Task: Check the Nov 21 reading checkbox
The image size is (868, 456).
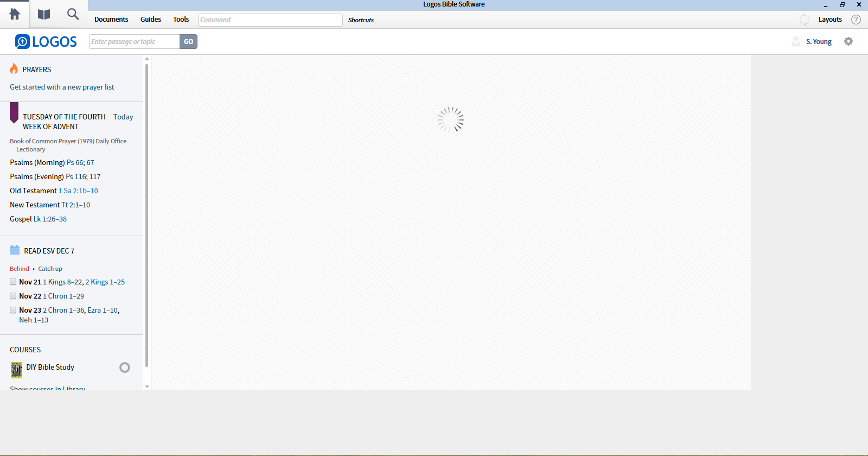Action: 13,282
